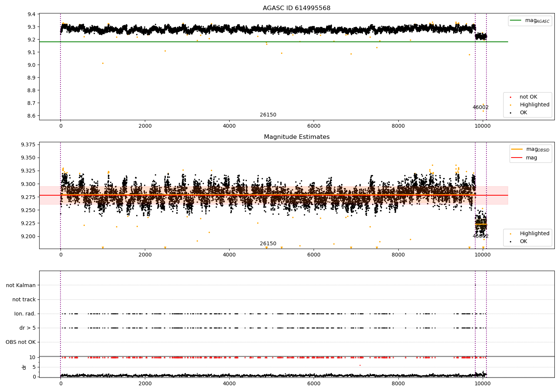Click the rotated 'dr' y-axis label

coord(24,367)
